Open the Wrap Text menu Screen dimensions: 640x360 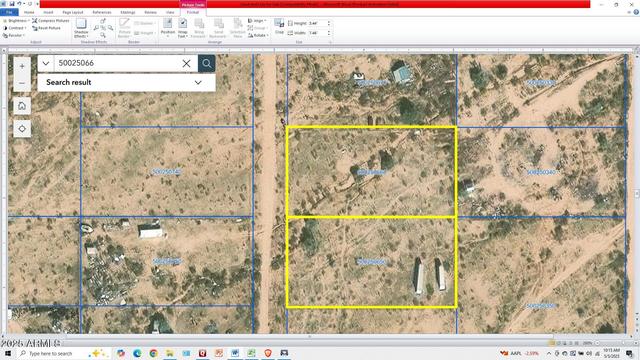(x=183, y=29)
